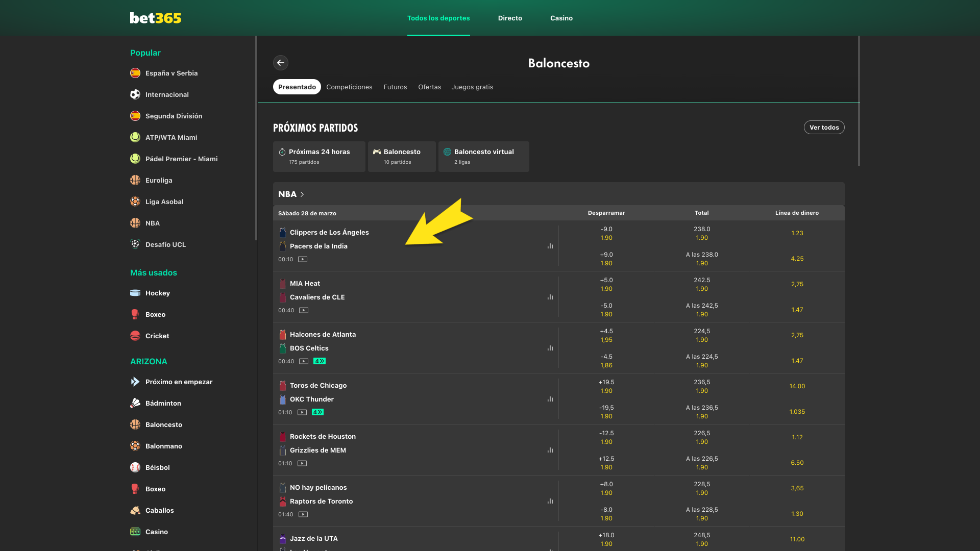
Task: Open stats icon for Rockets vs Grizzlies
Action: click(x=550, y=450)
